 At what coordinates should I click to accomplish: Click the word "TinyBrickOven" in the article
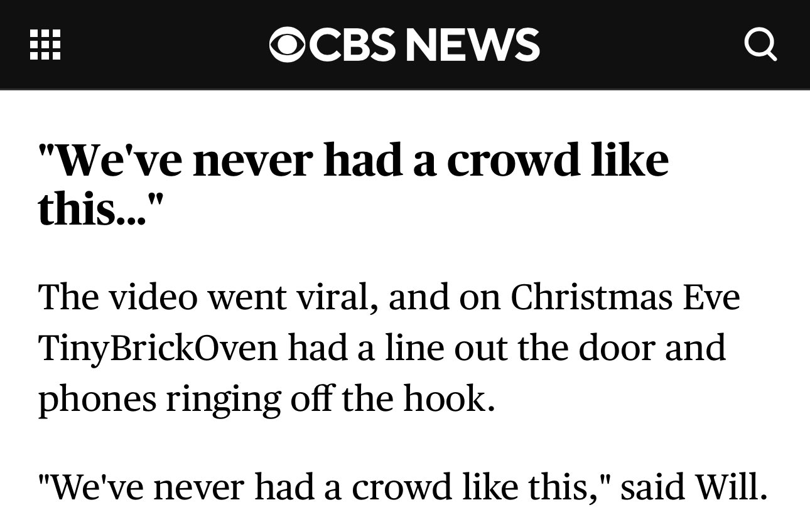pyautogui.click(x=158, y=349)
